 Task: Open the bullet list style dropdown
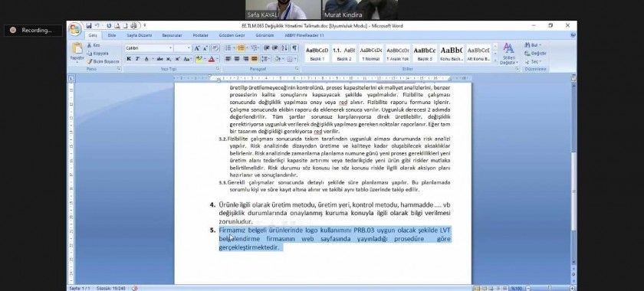(x=234, y=48)
